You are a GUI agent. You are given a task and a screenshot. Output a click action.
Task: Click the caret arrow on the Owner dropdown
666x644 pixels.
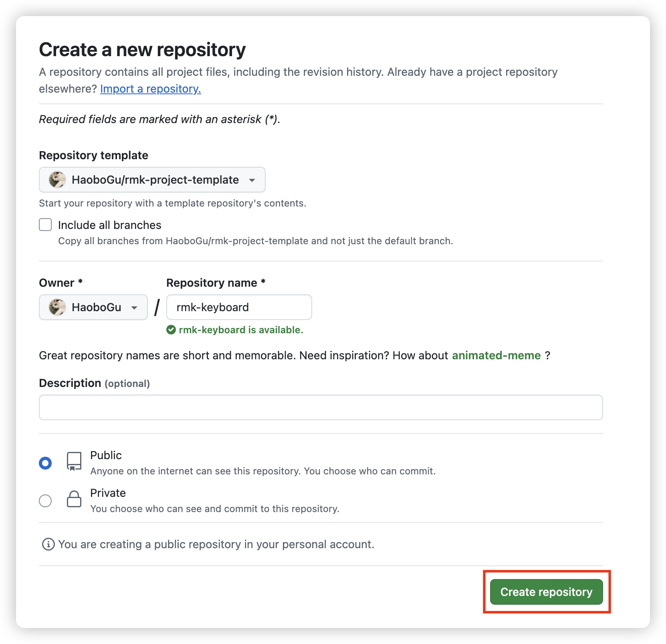pyautogui.click(x=135, y=308)
